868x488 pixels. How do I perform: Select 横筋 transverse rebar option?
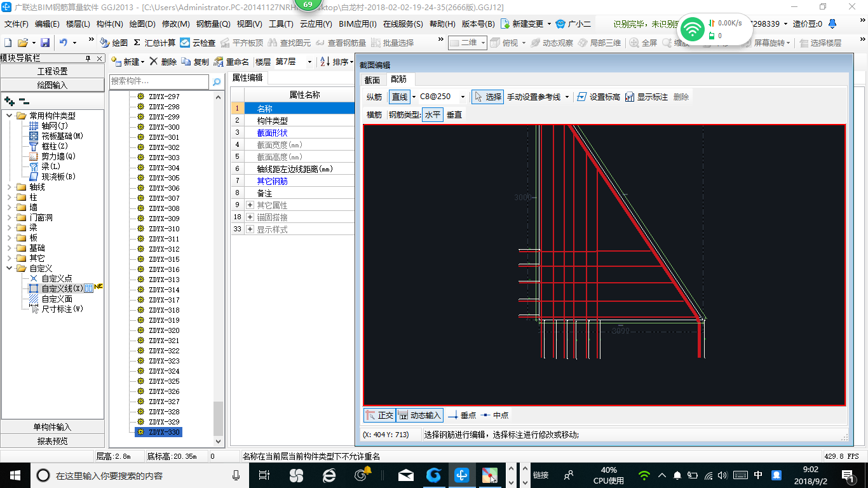(x=374, y=114)
